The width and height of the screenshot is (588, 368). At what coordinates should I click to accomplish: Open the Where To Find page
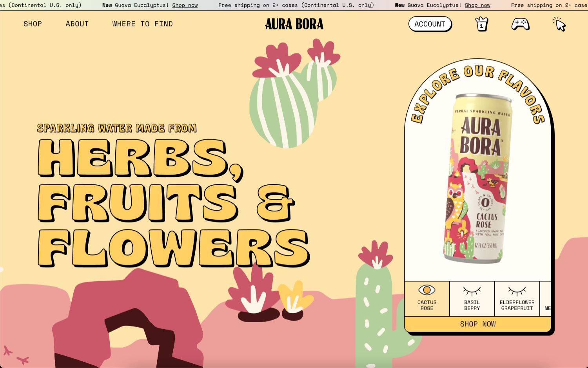pyautogui.click(x=142, y=24)
